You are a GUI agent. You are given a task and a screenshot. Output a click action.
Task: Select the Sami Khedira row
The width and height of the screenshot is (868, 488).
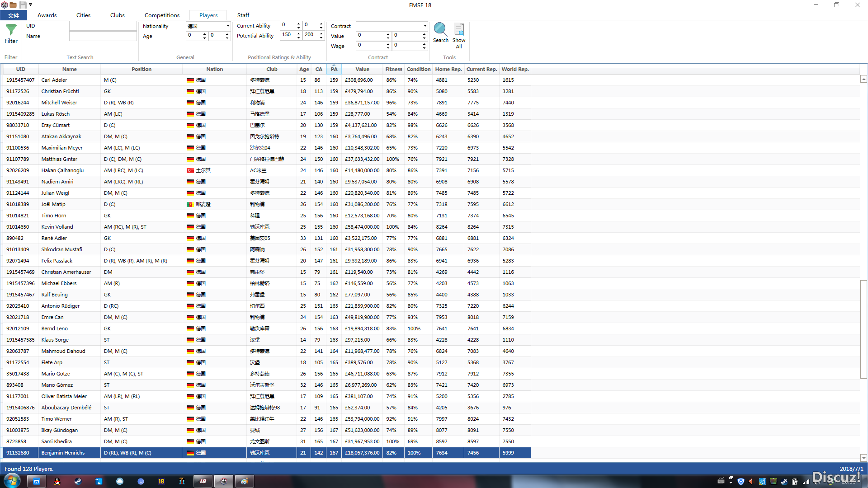click(267, 441)
